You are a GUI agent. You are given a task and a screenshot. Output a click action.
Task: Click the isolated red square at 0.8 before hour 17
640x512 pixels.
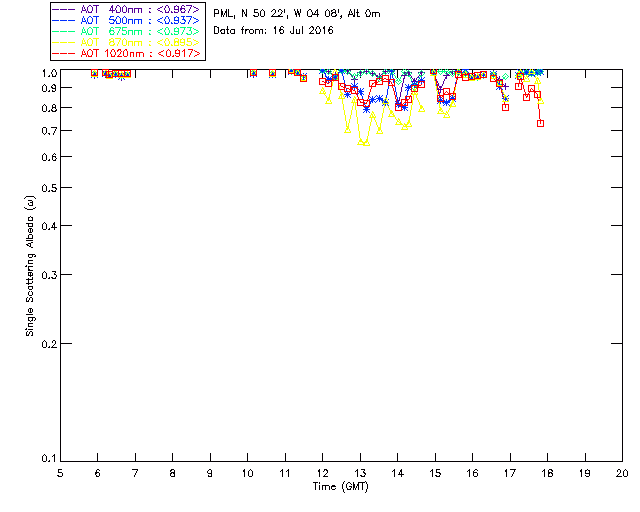click(505, 107)
